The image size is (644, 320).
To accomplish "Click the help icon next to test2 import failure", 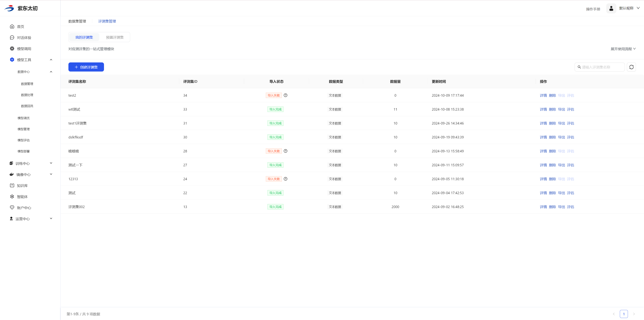I will point(285,95).
